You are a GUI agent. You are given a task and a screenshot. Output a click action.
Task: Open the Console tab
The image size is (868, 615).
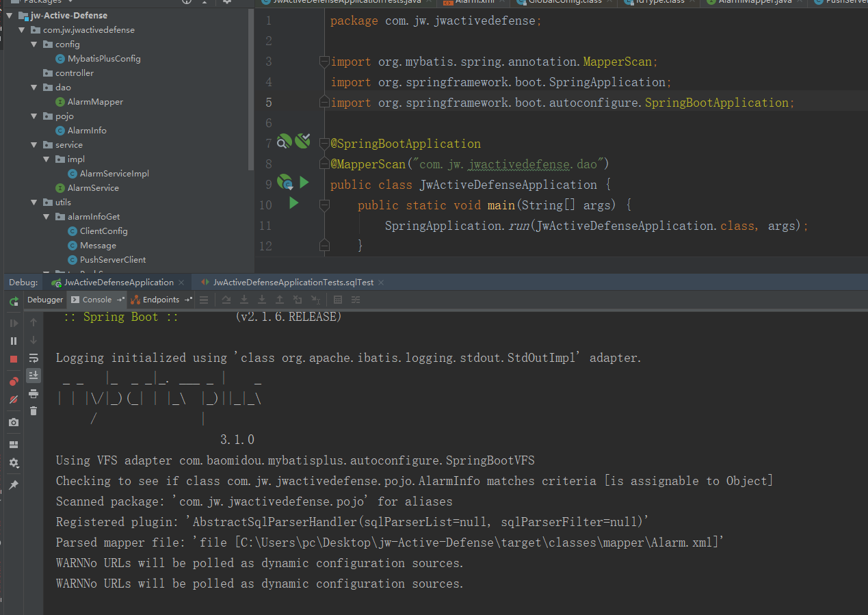coord(97,300)
